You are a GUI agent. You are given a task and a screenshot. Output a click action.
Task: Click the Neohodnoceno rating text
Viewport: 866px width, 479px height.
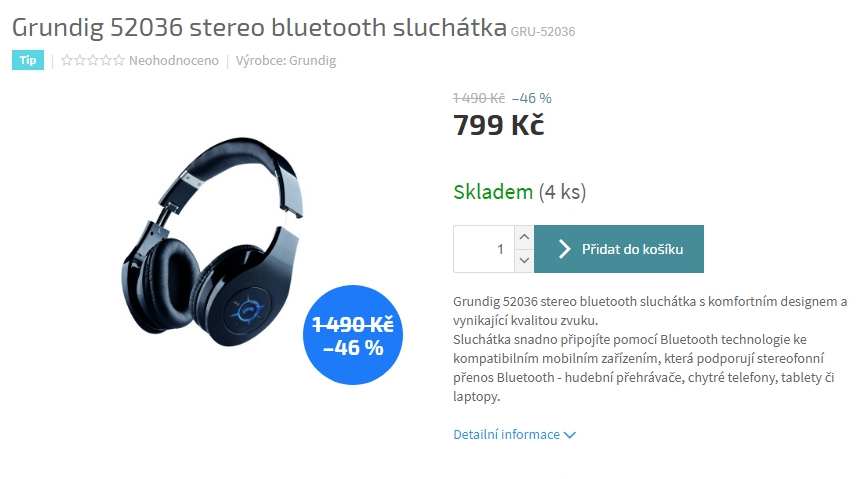[x=173, y=60]
